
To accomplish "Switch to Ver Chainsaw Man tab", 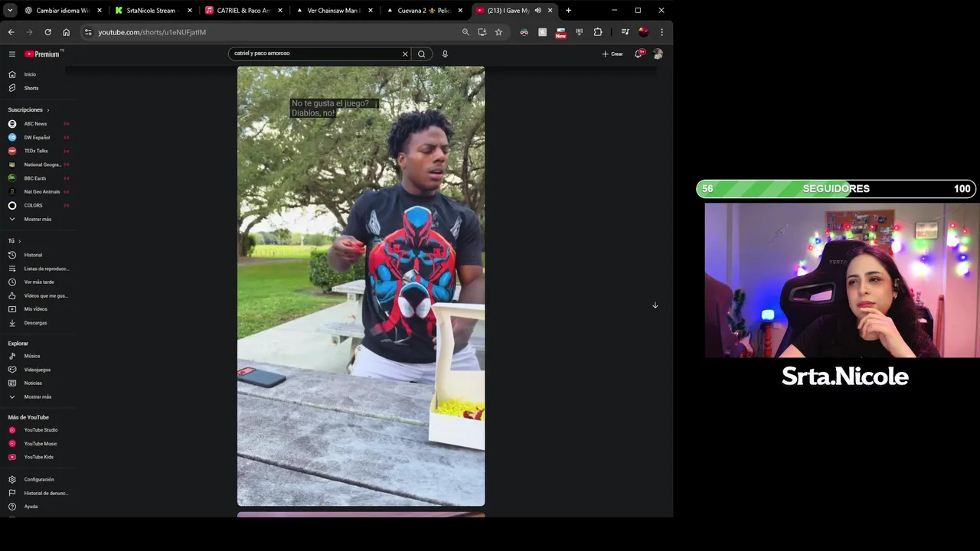I will tap(334, 11).
